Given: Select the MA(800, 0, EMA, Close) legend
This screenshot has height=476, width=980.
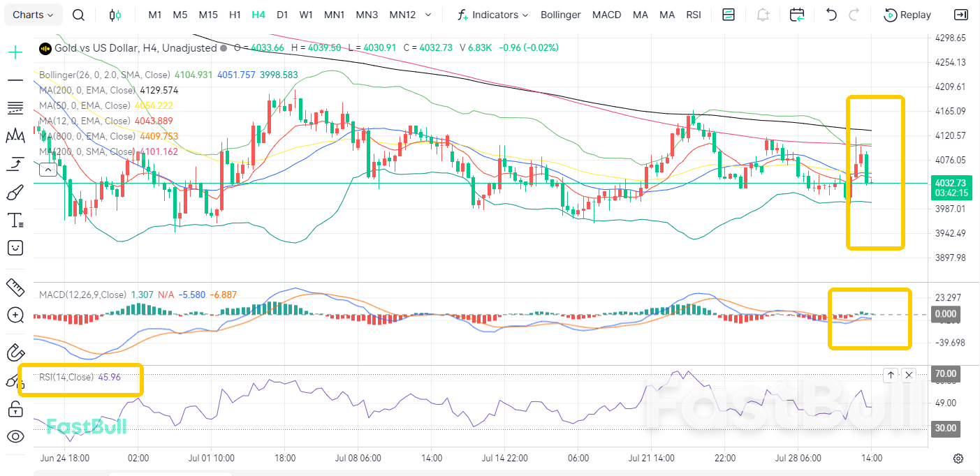Looking at the screenshot, I should pos(87,136).
